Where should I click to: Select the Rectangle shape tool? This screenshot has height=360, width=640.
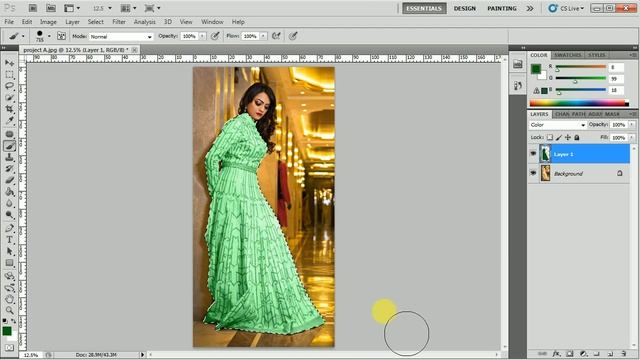coord(9,263)
